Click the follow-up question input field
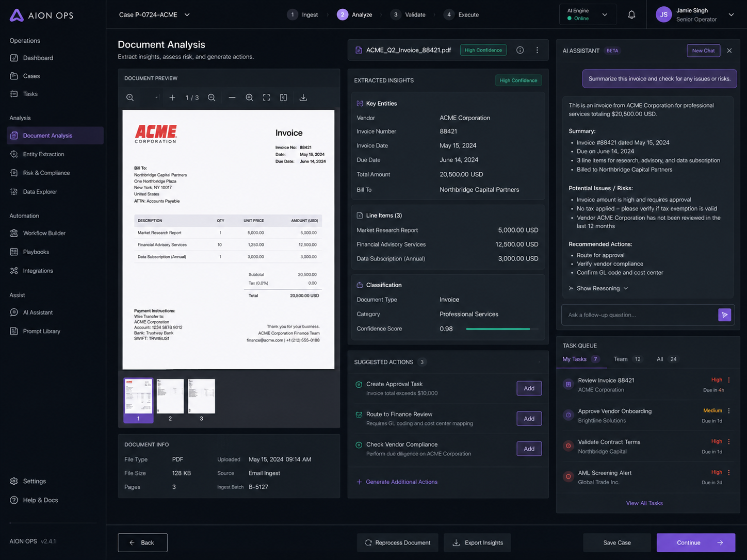The width and height of the screenshot is (747, 560). (639, 315)
